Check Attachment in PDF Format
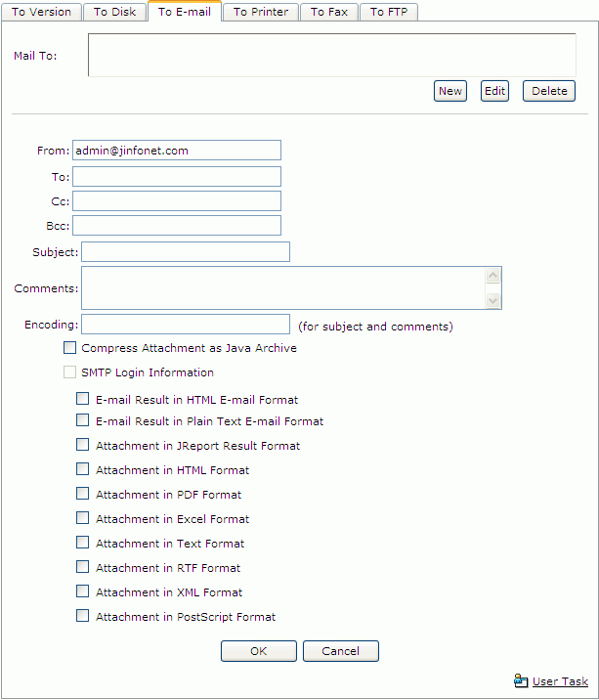599x700 pixels. (83, 494)
